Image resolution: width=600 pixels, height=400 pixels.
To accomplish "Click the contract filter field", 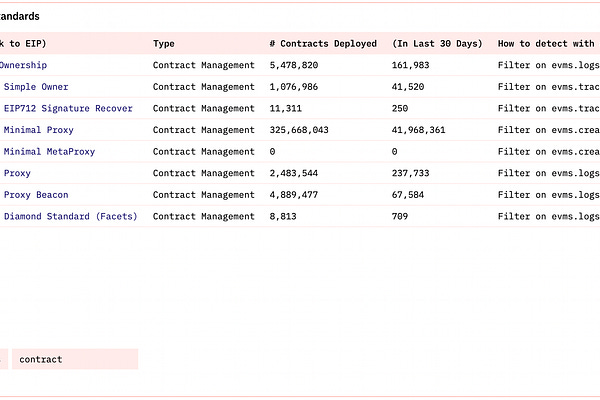I will (75, 359).
